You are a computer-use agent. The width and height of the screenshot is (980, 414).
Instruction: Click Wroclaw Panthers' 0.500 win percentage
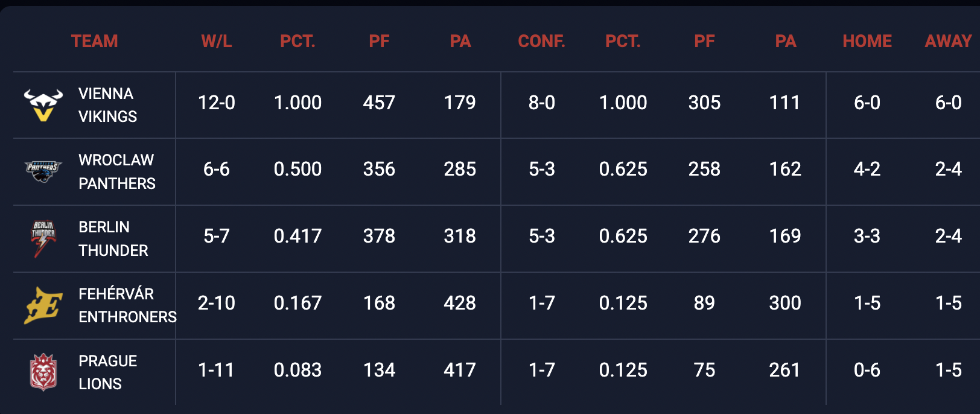[297, 169]
